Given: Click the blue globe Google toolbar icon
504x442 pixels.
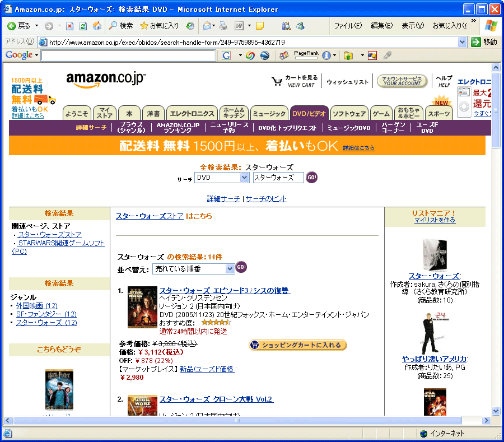Looking at the screenshot, I should click(265, 55).
